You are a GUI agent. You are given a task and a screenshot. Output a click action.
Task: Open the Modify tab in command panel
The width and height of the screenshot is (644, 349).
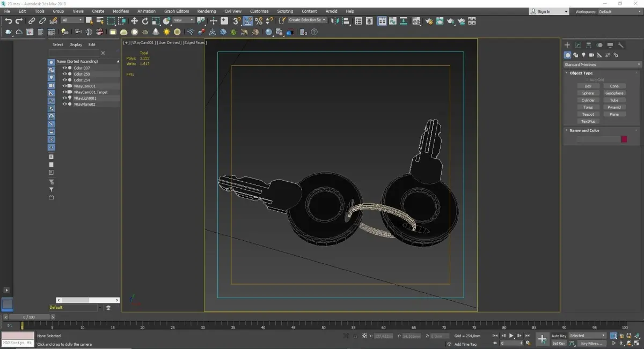(578, 46)
